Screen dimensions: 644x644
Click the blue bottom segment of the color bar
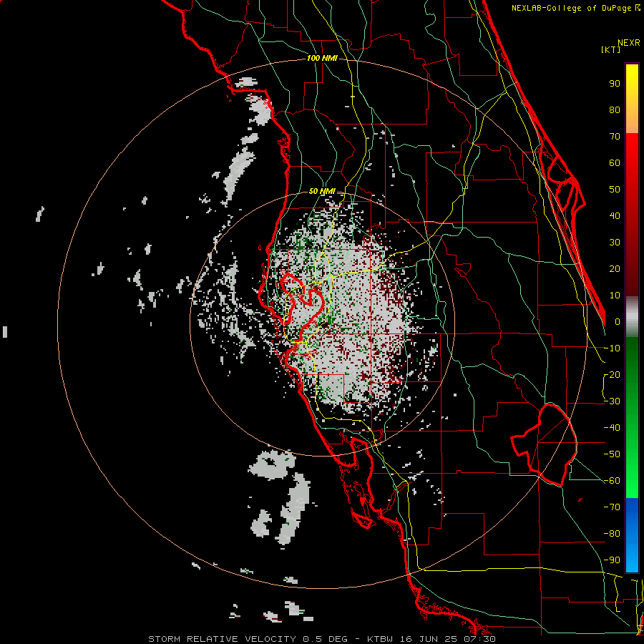(x=632, y=535)
